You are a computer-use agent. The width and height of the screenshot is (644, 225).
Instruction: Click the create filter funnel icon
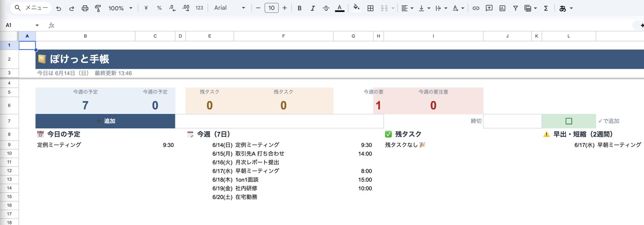(515, 8)
